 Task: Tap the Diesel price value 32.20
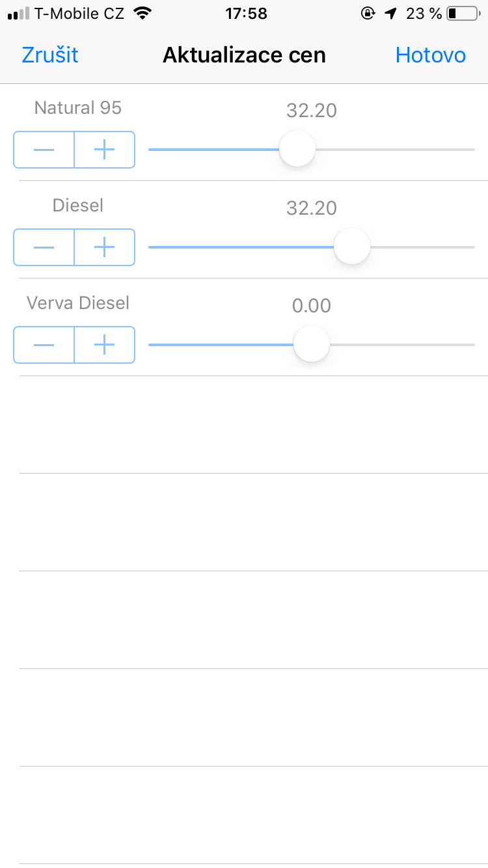tap(312, 208)
